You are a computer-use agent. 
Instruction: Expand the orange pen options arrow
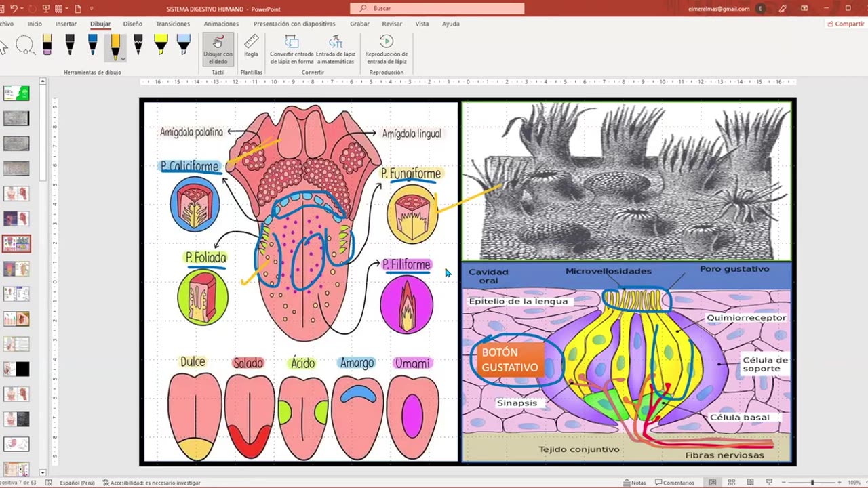click(123, 59)
